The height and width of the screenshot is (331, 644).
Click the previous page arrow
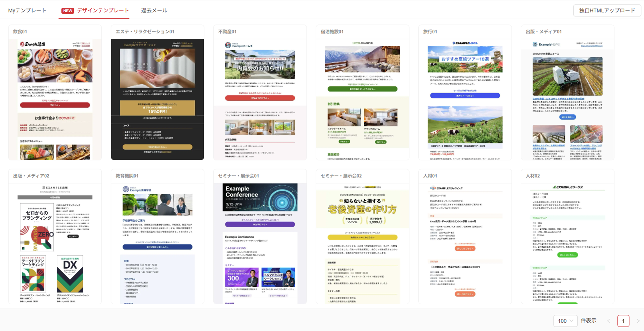[x=608, y=321]
